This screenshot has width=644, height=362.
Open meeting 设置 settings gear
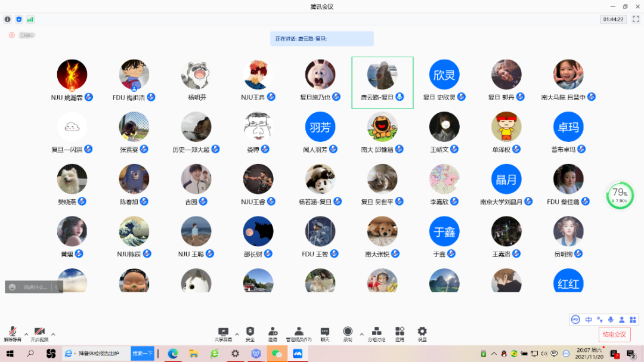pyautogui.click(x=422, y=333)
